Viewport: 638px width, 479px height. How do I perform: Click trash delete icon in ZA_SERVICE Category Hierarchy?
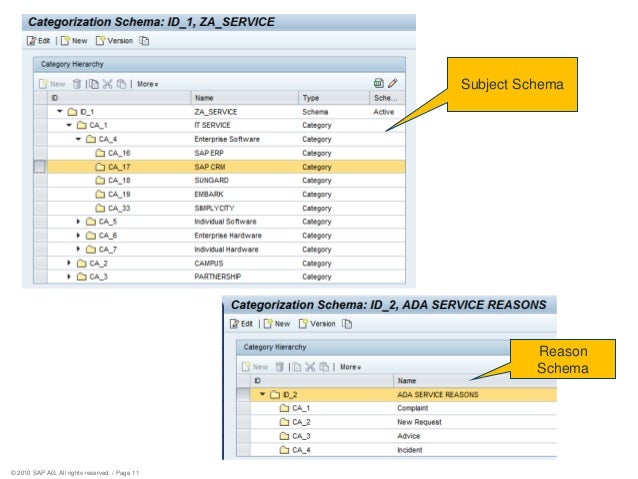point(76,84)
